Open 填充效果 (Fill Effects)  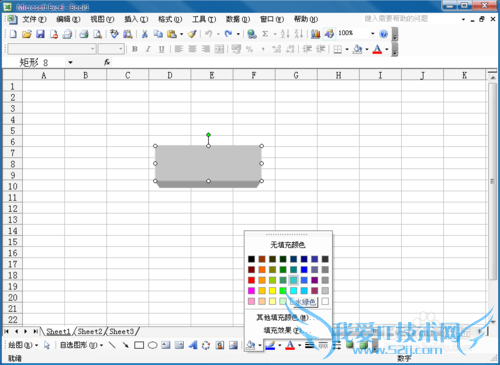(288, 330)
